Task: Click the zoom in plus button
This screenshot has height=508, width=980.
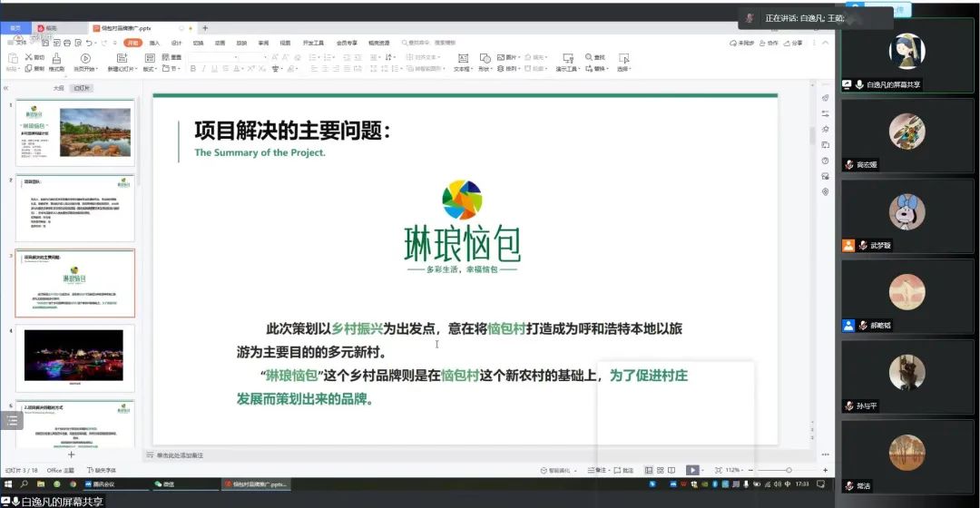Action: point(825,470)
